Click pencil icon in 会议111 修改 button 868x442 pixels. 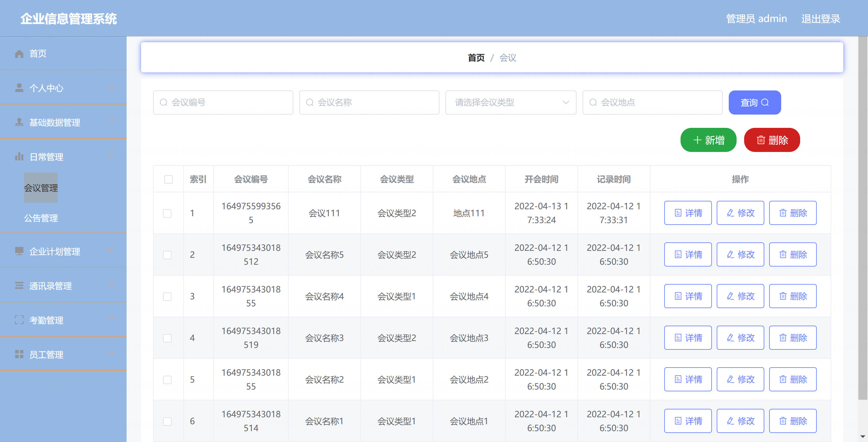click(x=731, y=213)
